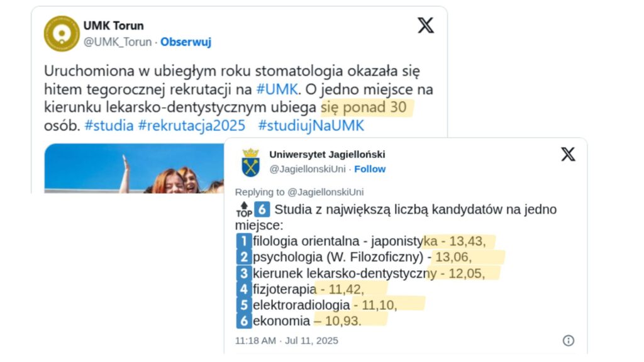Click the Uniwersytet Jagielloński crest avatar
The height and width of the screenshot is (362, 644).
pyautogui.click(x=250, y=162)
